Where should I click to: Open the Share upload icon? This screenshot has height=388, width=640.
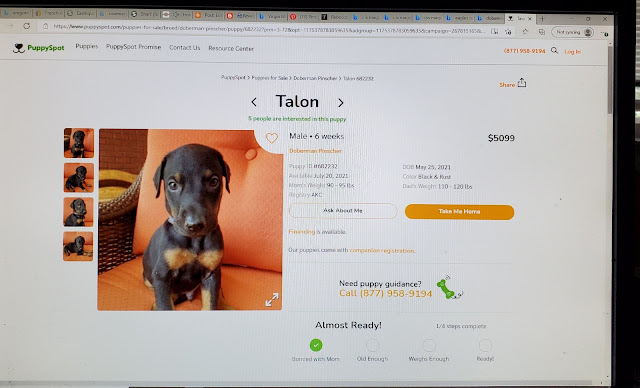coord(522,83)
